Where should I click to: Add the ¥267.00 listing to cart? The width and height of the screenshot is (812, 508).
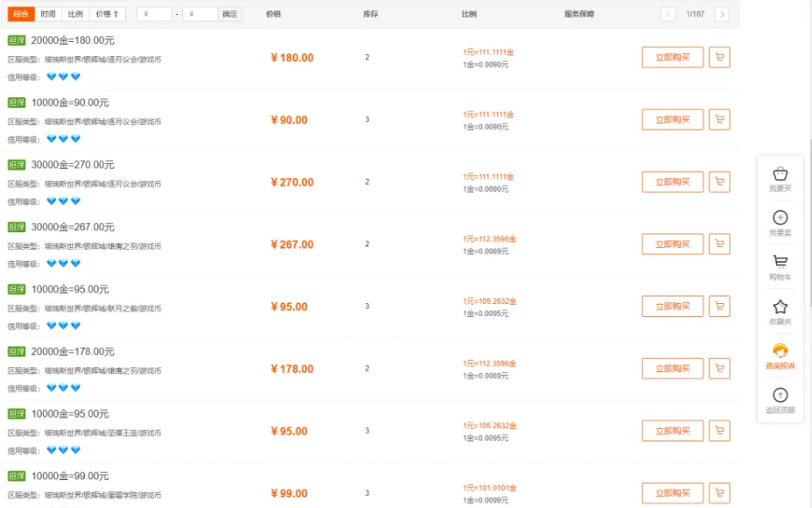point(719,244)
